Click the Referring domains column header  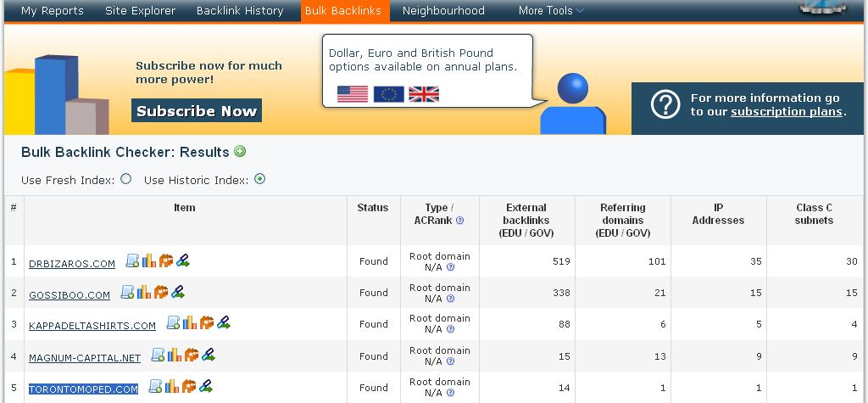coord(623,220)
